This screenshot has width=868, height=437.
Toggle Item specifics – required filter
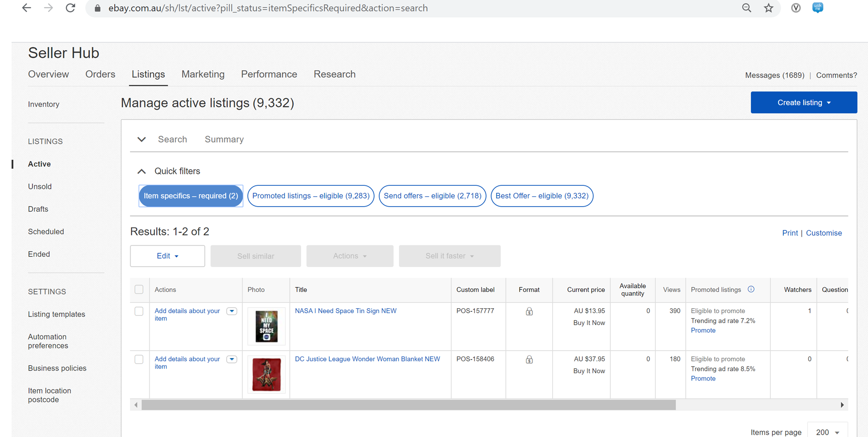pos(191,196)
